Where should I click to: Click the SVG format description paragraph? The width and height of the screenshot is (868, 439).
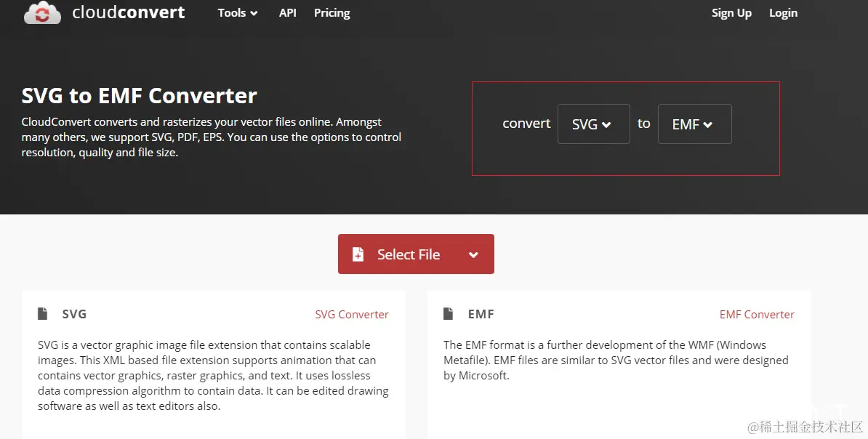(213, 375)
